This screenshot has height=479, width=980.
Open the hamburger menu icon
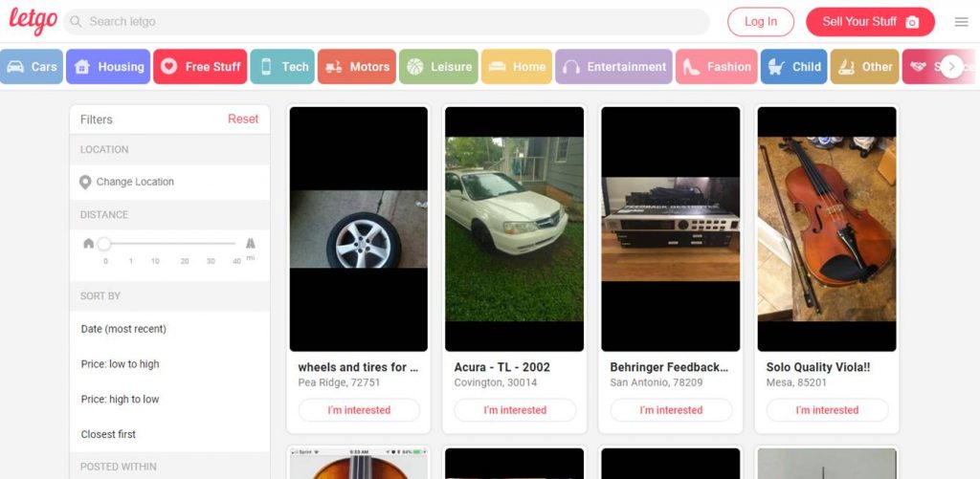click(961, 22)
